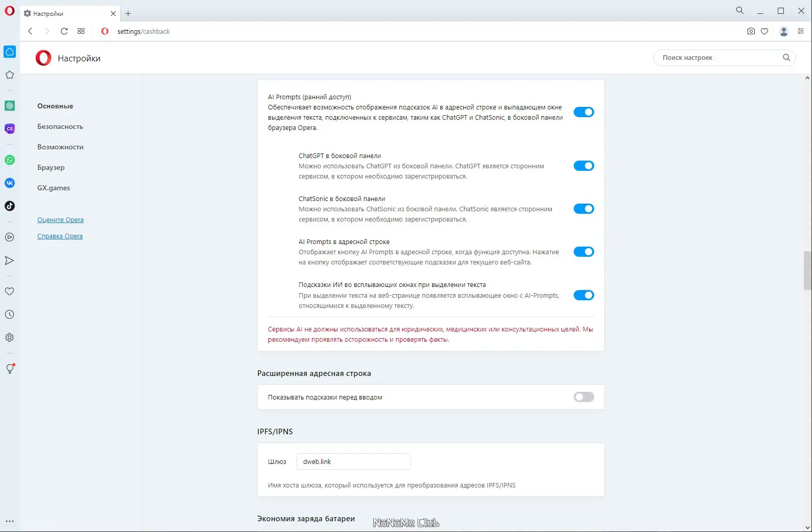This screenshot has width=812, height=532.
Task: Open the user profile icon
Action: tap(784, 31)
